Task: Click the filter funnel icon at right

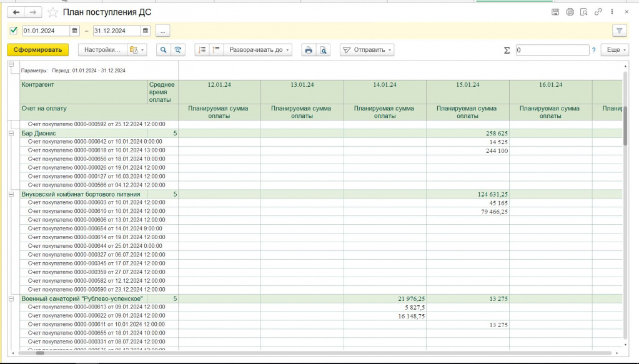Action: pos(619,31)
